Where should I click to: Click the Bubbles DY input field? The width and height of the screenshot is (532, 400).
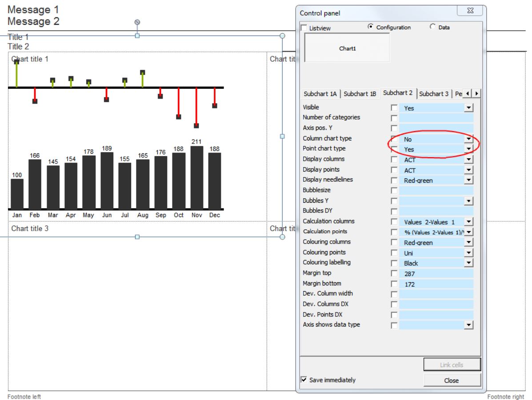coord(436,212)
